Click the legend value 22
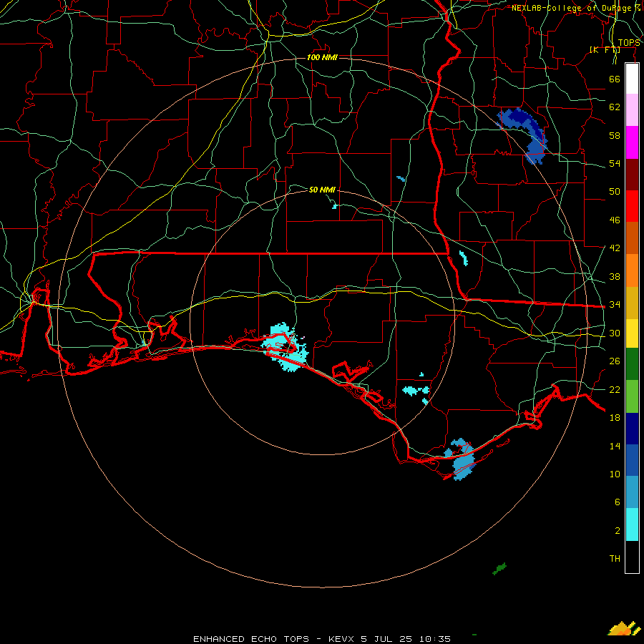The width and height of the screenshot is (644, 644). pos(615,390)
